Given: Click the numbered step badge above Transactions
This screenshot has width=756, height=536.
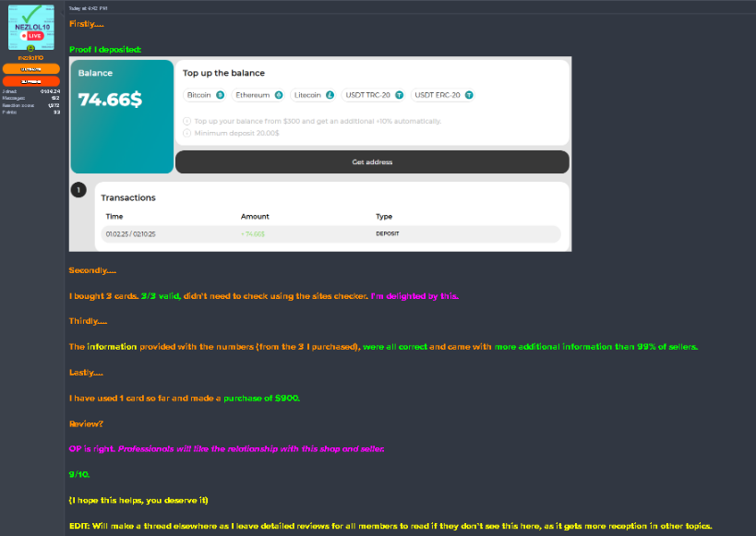Looking at the screenshot, I should 78,190.
